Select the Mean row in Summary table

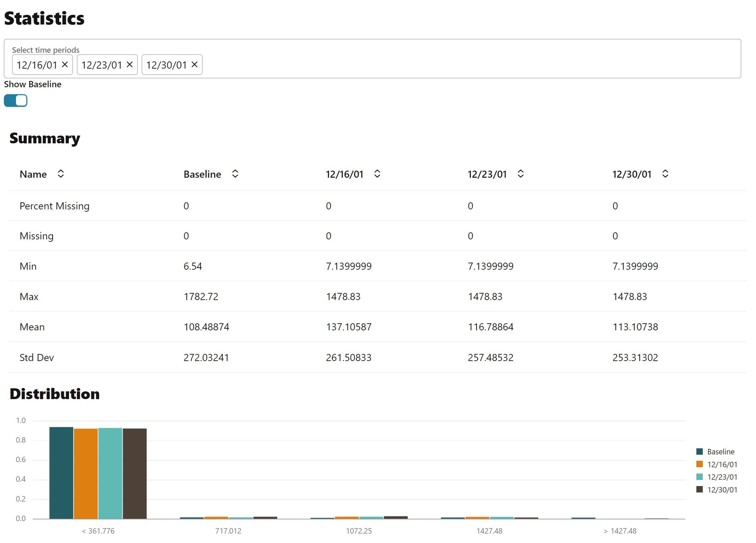pyautogui.click(x=32, y=327)
